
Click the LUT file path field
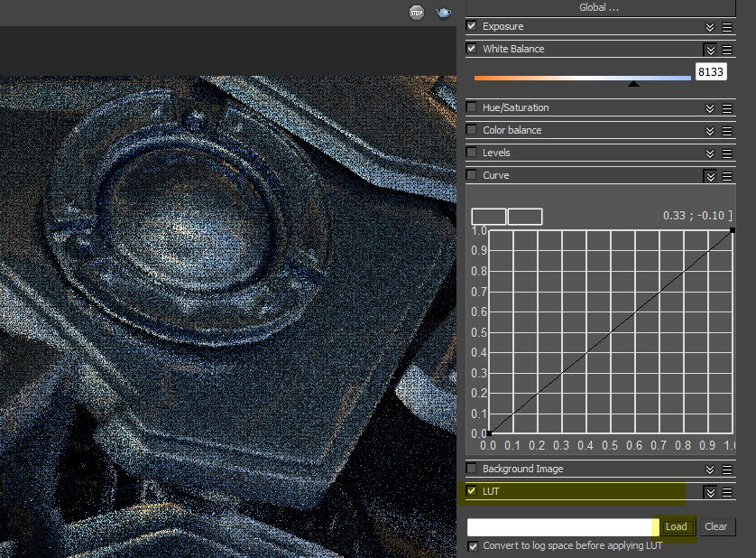pos(559,526)
